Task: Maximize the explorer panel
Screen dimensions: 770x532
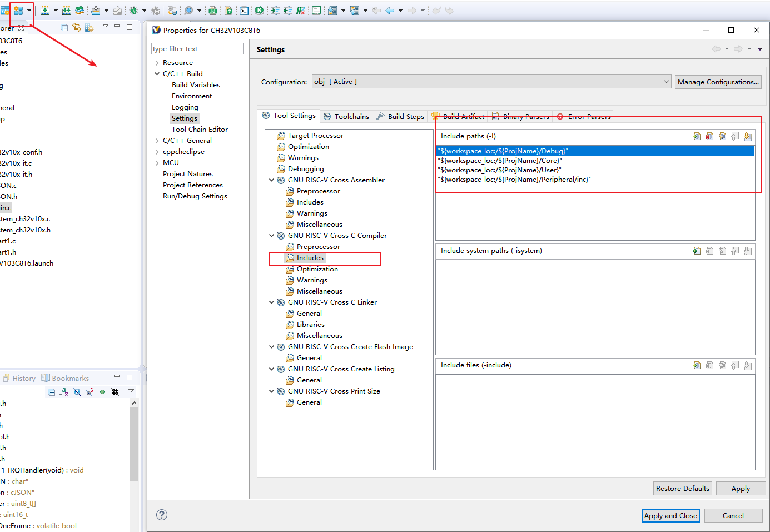Action: [x=130, y=27]
